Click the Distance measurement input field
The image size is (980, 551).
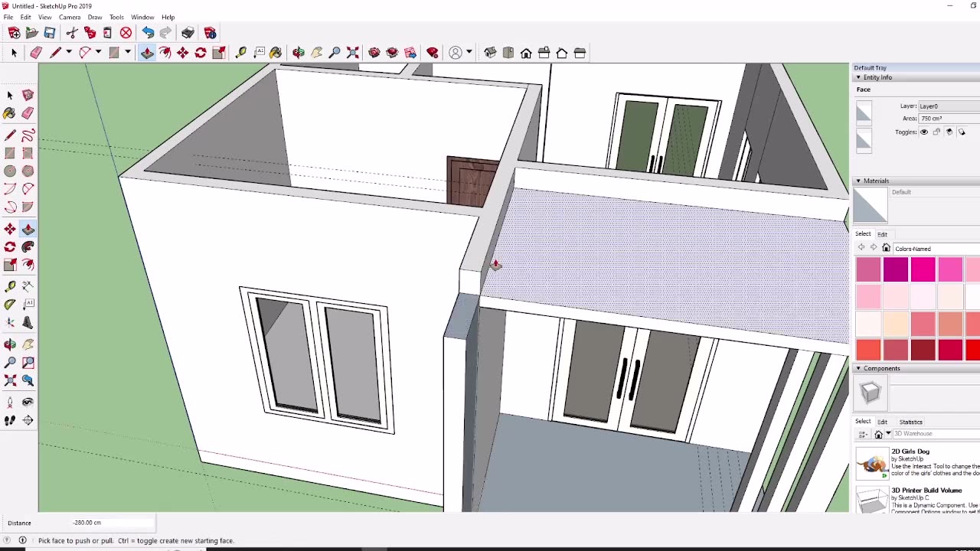tap(113, 523)
